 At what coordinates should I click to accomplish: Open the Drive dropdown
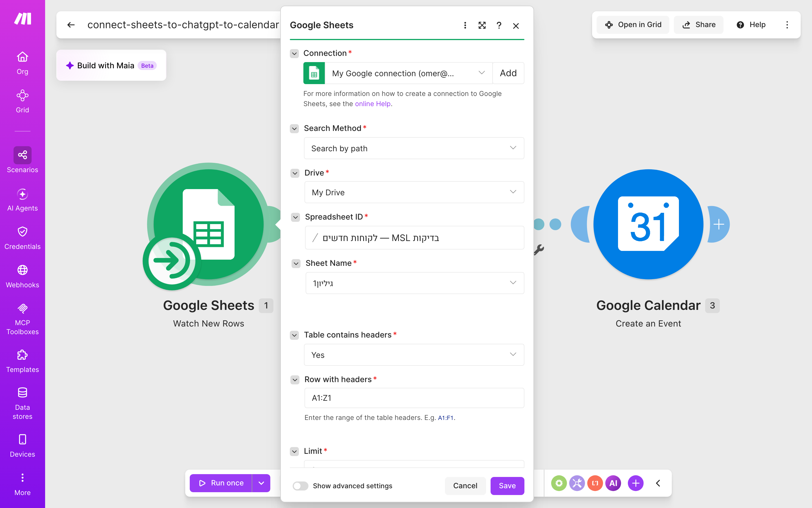coord(414,192)
